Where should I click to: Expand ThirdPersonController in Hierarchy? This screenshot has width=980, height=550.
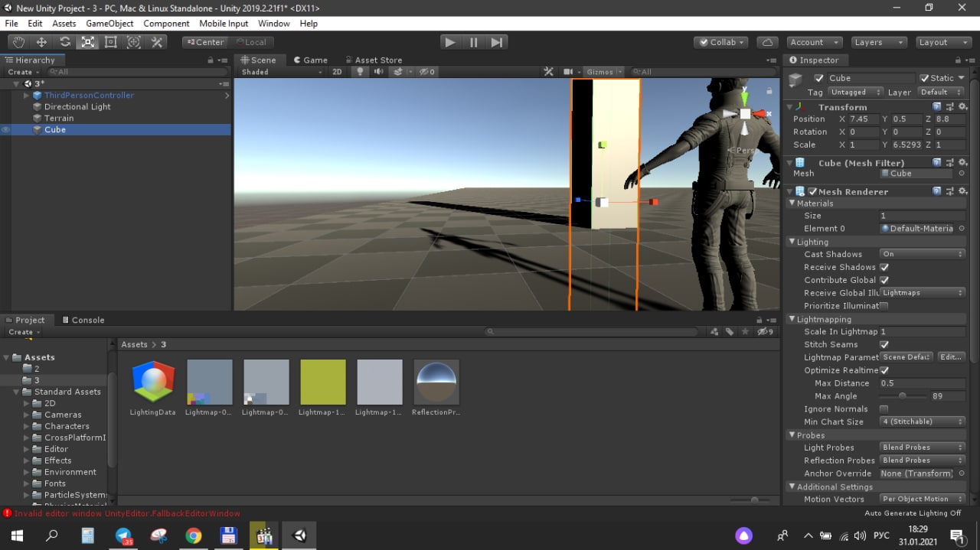tap(26, 96)
